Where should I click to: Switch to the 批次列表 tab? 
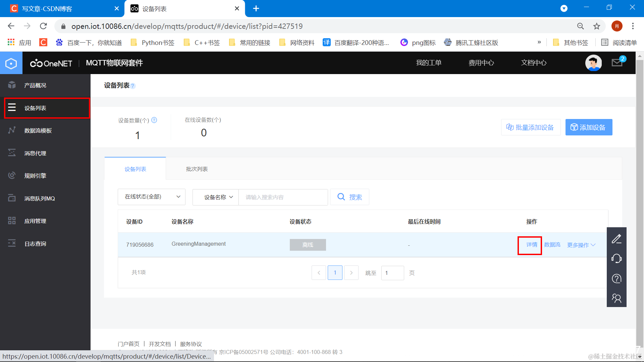tap(197, 169)
